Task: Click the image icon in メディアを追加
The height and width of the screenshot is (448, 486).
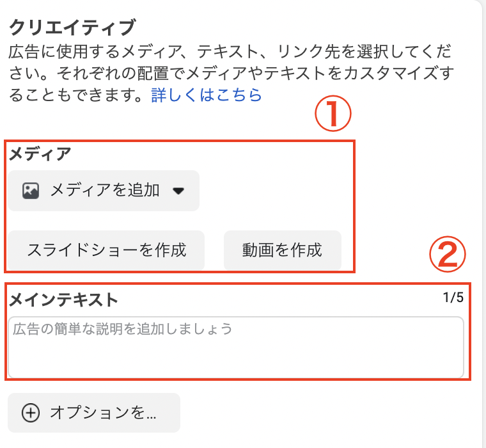Action: (x=30, y=190)
